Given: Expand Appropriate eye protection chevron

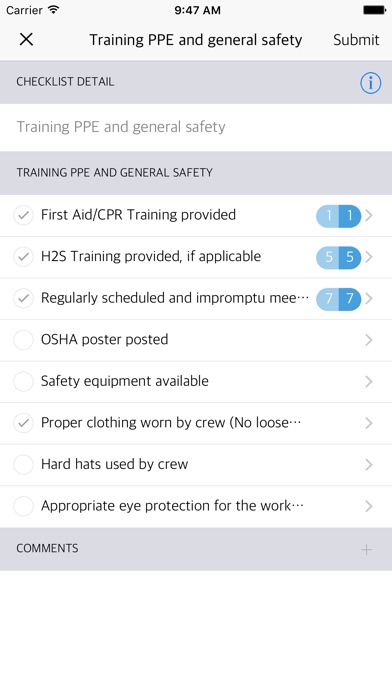Looking at the screenshot, I should pos(368,506).
